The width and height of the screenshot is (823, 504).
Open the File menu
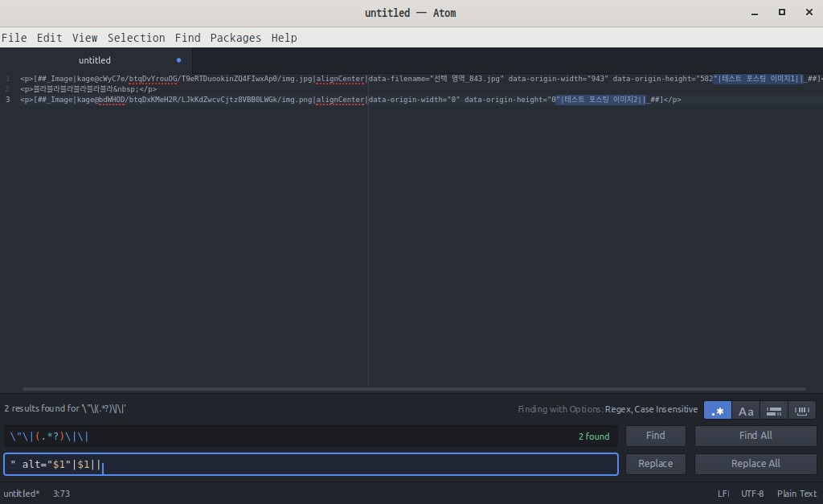click(14, 38)
